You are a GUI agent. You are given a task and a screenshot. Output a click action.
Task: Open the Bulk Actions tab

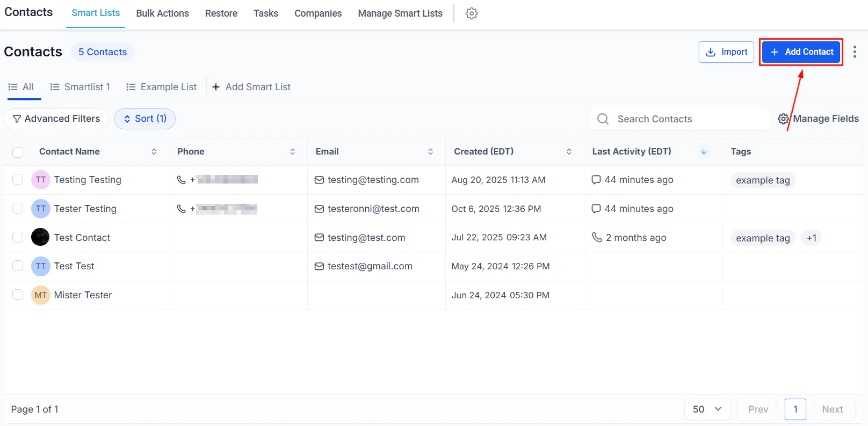pos(162,13)
